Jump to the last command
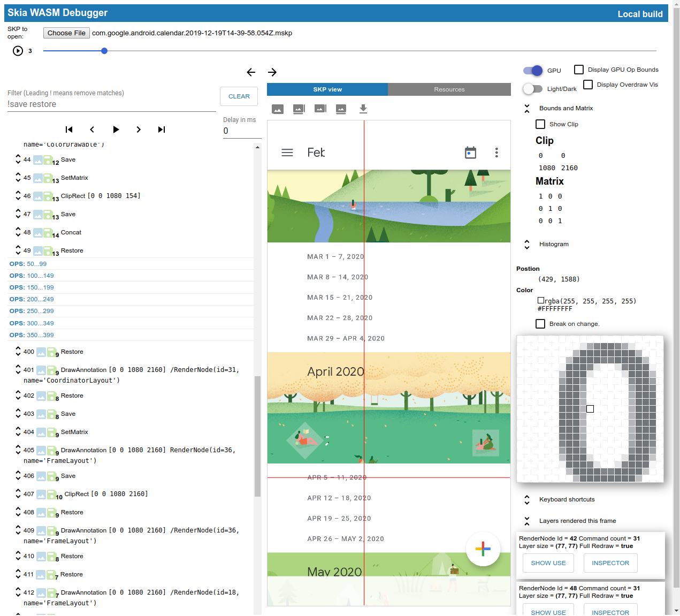The width and height of the screenshot is (680, 616). pos(162,130)
